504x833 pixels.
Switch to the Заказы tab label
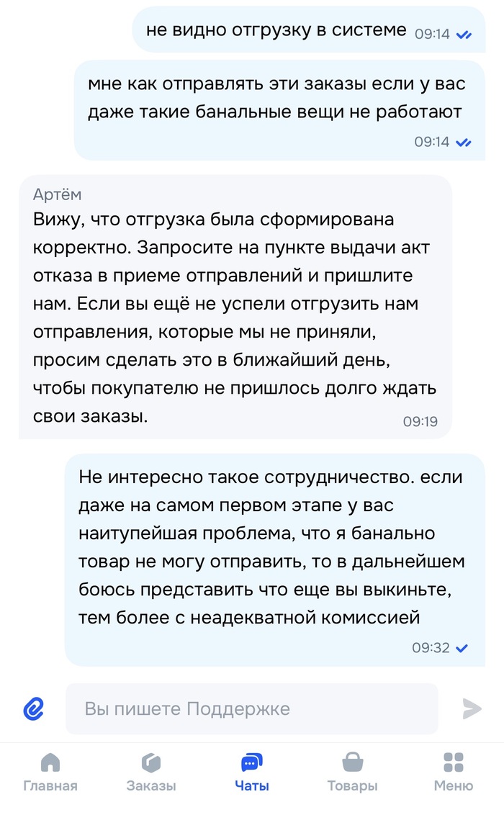pyautogui.click(x=151, y=785)
